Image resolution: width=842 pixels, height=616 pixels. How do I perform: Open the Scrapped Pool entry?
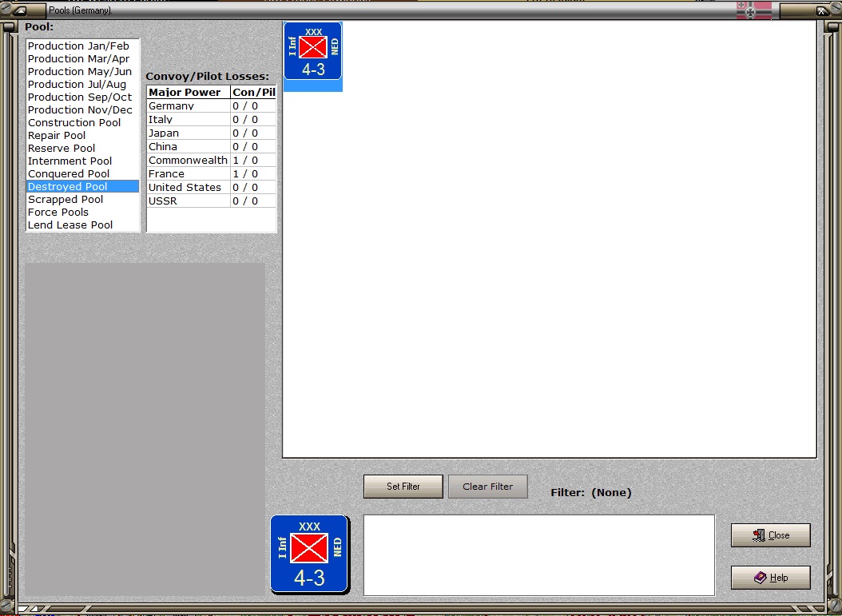pyautogui.click(x=83, y=200)
